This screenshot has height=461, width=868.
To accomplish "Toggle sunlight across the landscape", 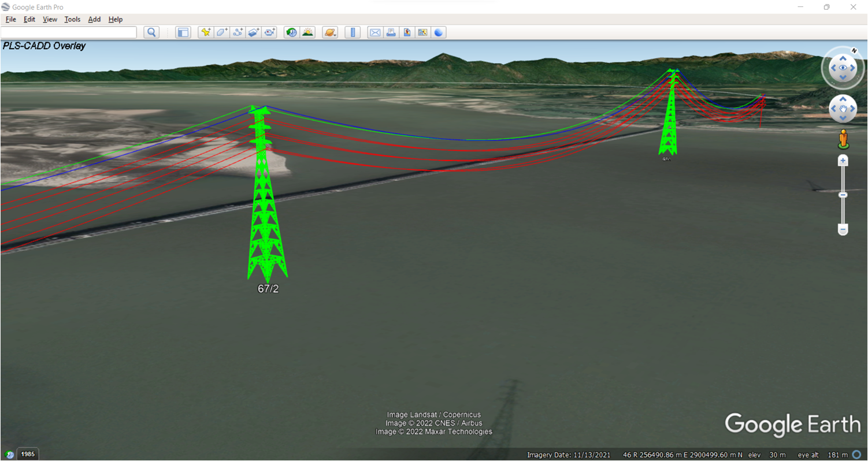I will coord(307,32).
